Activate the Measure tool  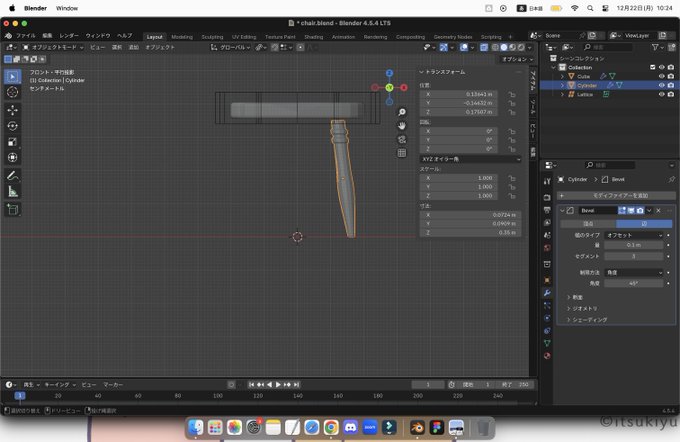13,191
